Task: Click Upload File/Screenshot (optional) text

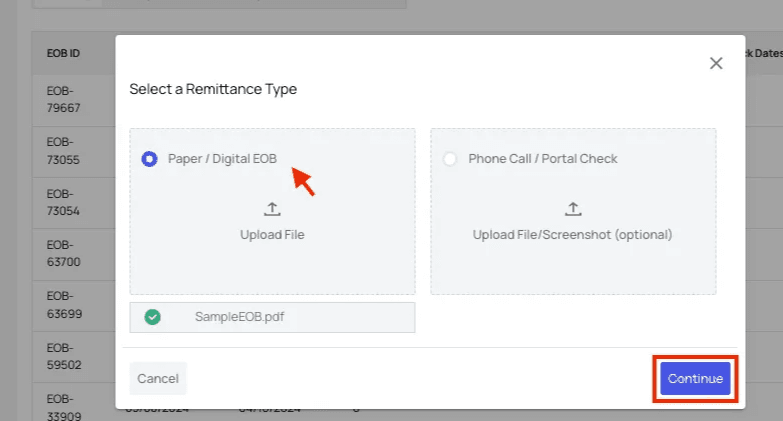Action: [573, 235]
